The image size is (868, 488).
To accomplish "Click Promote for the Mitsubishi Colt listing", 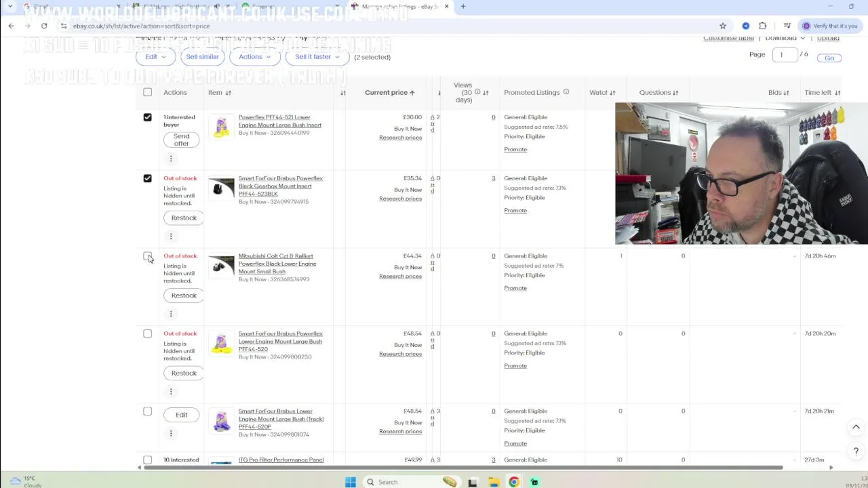I will [515, 288].
